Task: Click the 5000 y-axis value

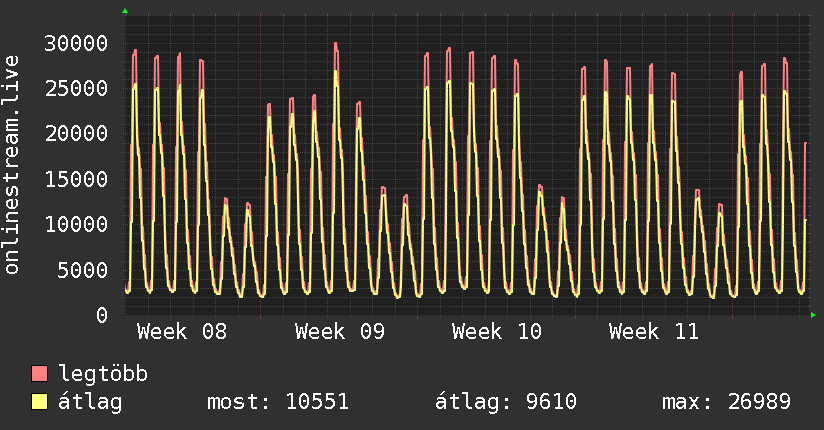Action: pos(84,269)
